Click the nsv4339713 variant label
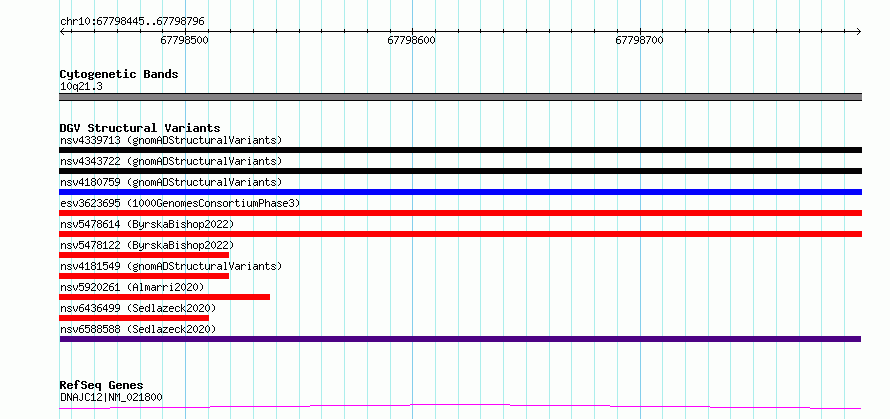This screenshot has width=890, height=419. click(x=171, y=140)
